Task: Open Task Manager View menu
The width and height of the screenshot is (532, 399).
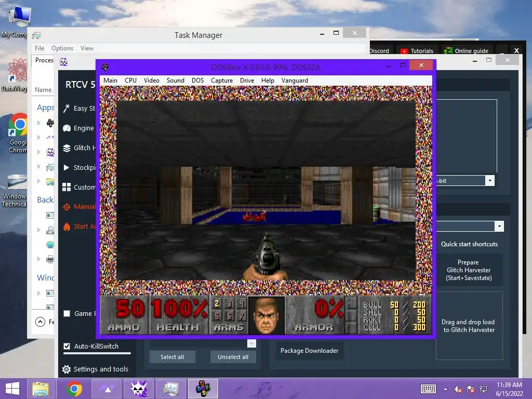Action: 87,48
